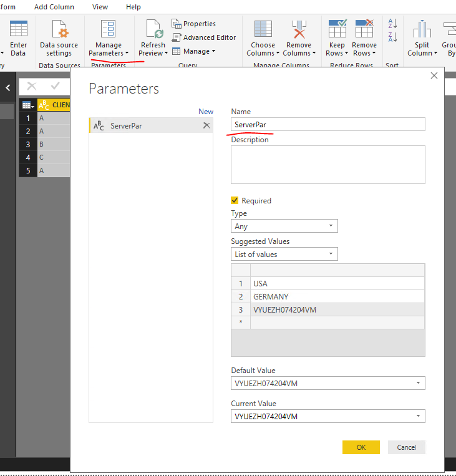
Task: Close the Parameters dialog
Action: [x=434, y=75]
